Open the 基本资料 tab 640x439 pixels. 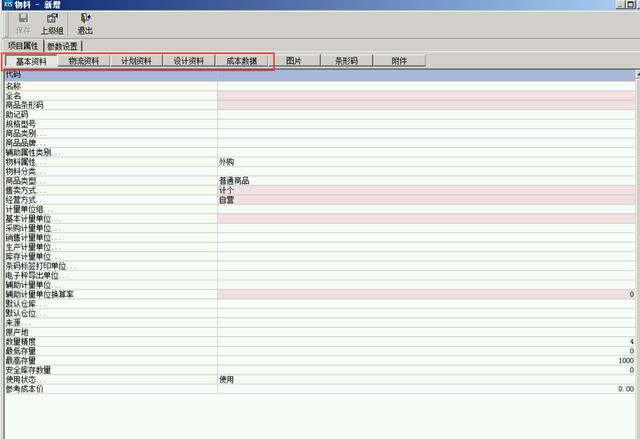pyautogui.click(x=31, y=61)
